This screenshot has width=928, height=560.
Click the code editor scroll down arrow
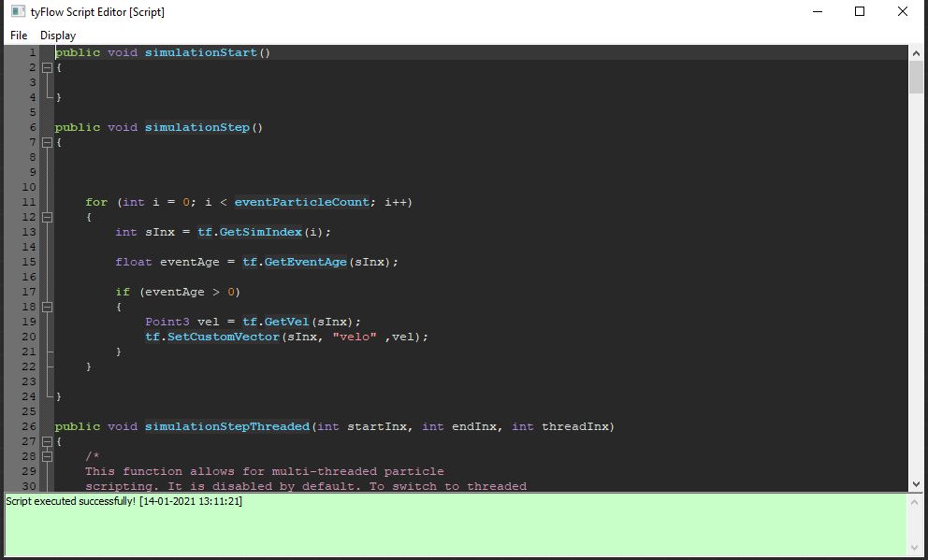pos(916,483)
